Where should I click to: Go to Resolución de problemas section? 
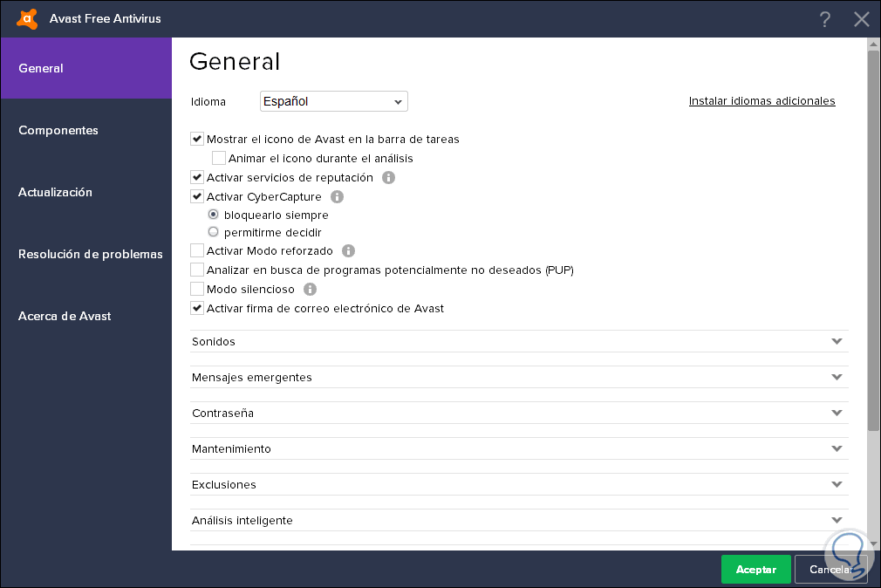point(91,254)
